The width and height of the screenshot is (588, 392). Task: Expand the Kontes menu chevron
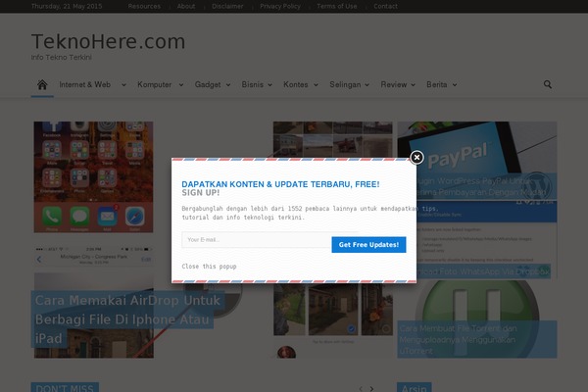coord(316,85)
